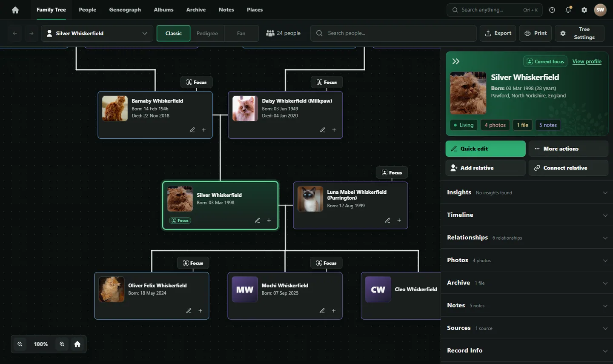The height and width of the screenshot is (364, 613).
Task: Open the Albums tab
Action: [163, 10]
